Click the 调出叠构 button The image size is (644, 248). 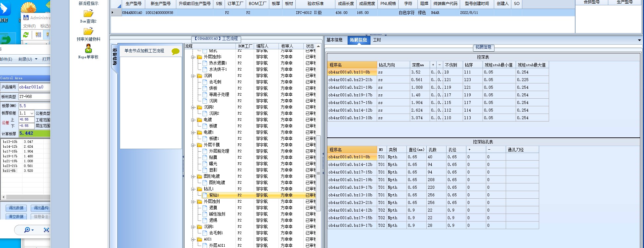tap(41, 208)
